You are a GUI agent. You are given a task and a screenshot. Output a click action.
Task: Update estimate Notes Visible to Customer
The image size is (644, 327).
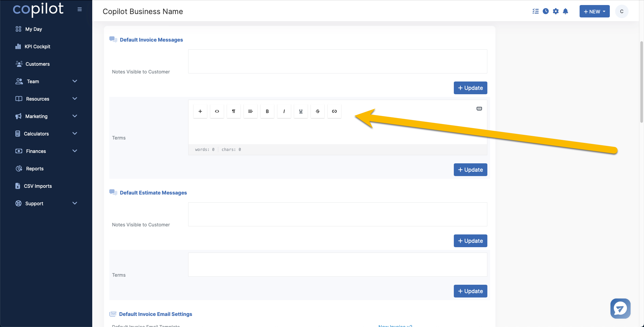click(471, 241)
